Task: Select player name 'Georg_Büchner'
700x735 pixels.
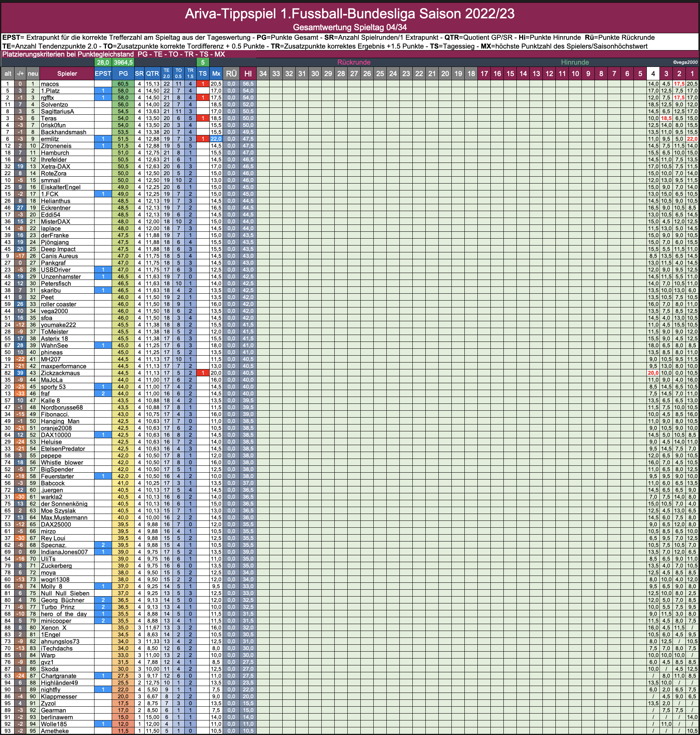Action: [62, 600]
